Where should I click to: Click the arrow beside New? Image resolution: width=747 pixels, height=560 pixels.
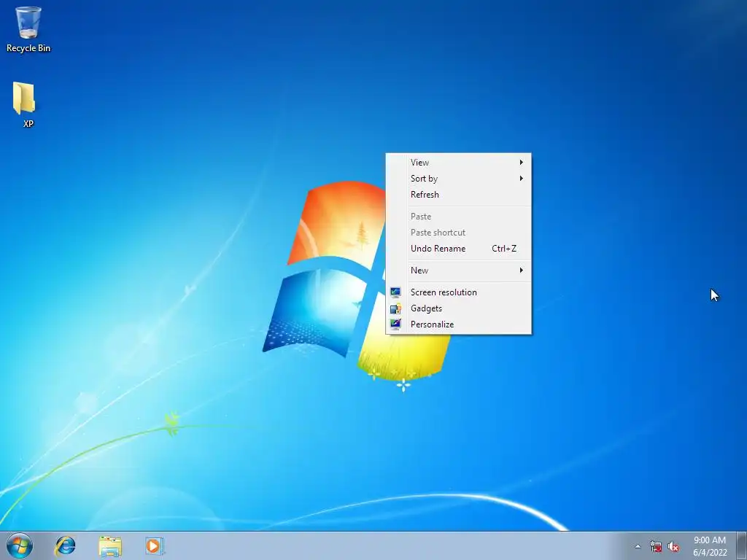click(x=521, y=271)
